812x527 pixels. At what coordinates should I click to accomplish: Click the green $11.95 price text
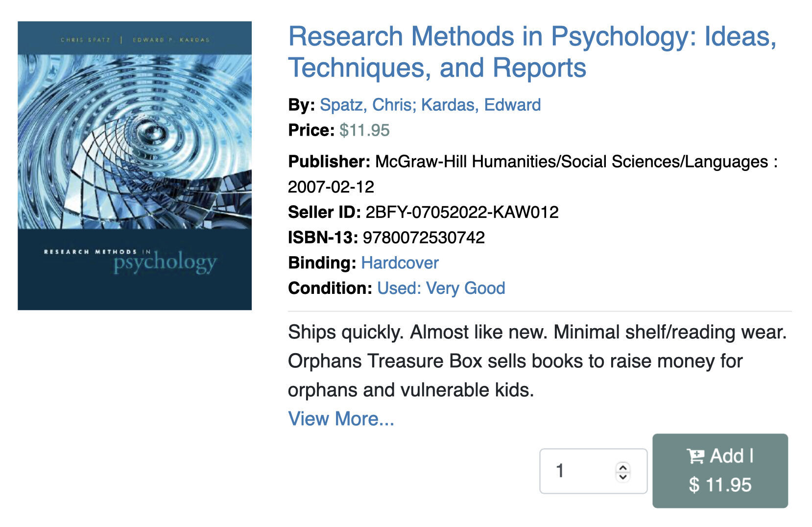point(363,130)
